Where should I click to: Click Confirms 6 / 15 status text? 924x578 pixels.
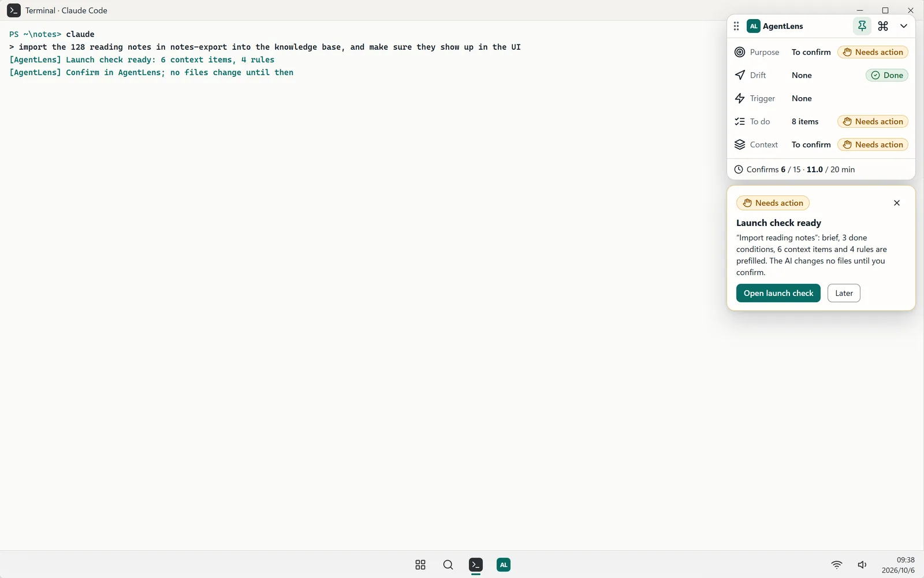773,169
